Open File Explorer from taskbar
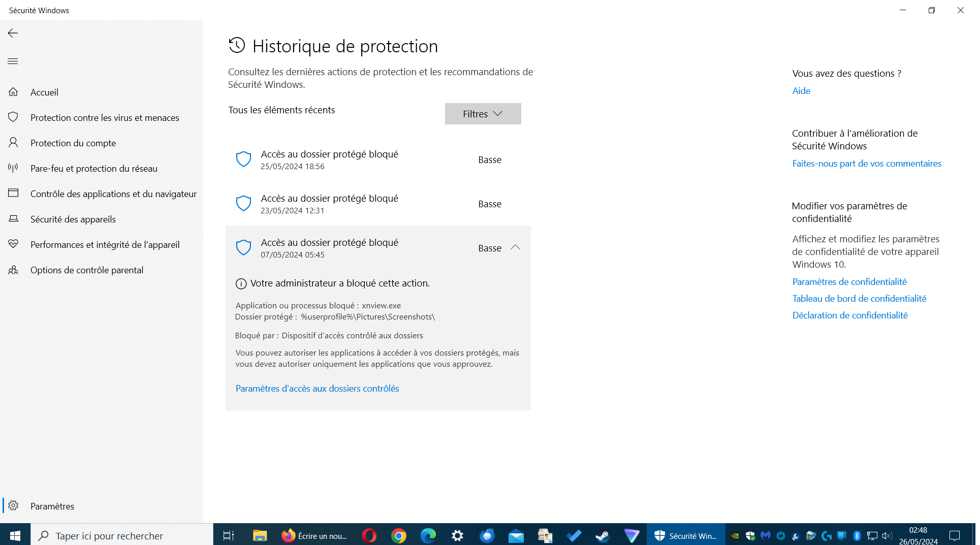The image size is (980, 545). 260,535
